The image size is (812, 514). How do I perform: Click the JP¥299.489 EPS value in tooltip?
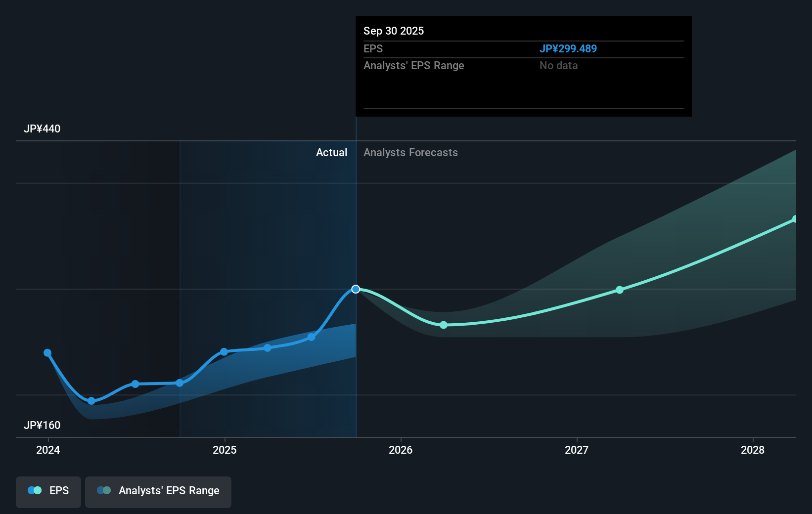pos(568,49)
